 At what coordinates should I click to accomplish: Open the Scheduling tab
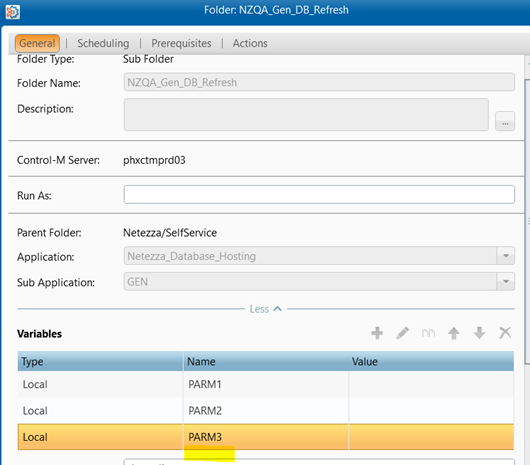pos(103,43)
